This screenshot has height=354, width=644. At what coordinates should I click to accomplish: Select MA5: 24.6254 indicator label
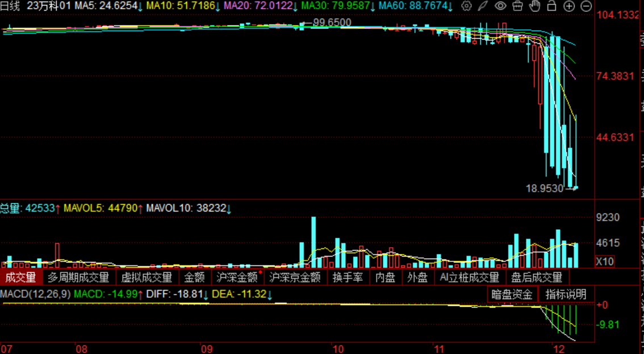coord(108,6)
